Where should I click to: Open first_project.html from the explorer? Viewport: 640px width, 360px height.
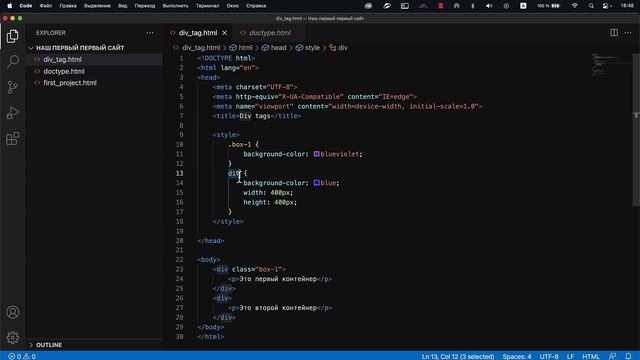[70, 83]
